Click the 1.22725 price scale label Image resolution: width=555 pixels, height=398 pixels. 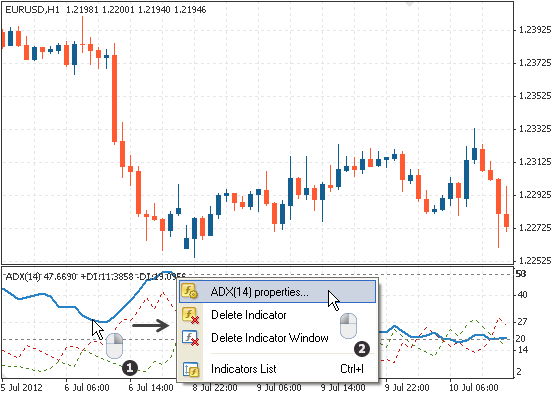[535, 228]
